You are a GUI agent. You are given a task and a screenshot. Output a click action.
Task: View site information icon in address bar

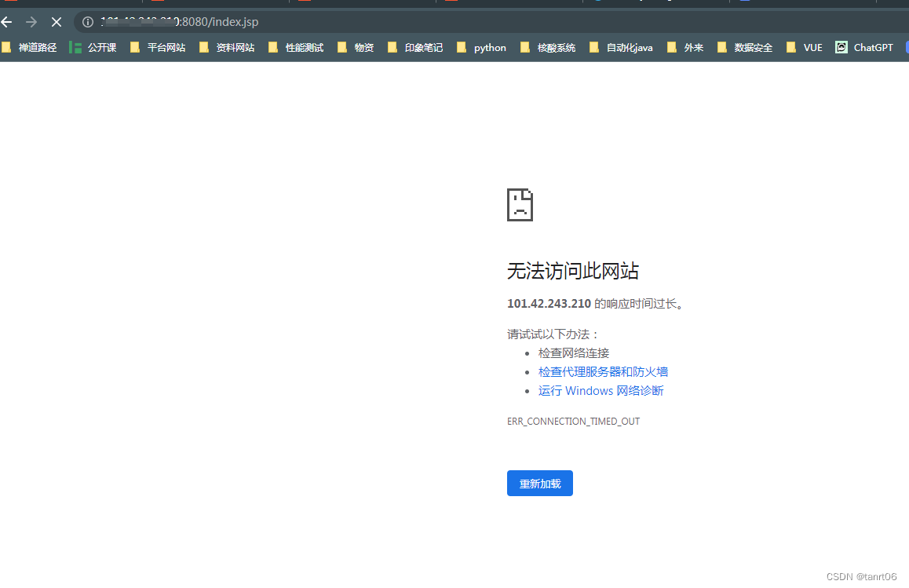pyautogui.click(x=88, y=22)
